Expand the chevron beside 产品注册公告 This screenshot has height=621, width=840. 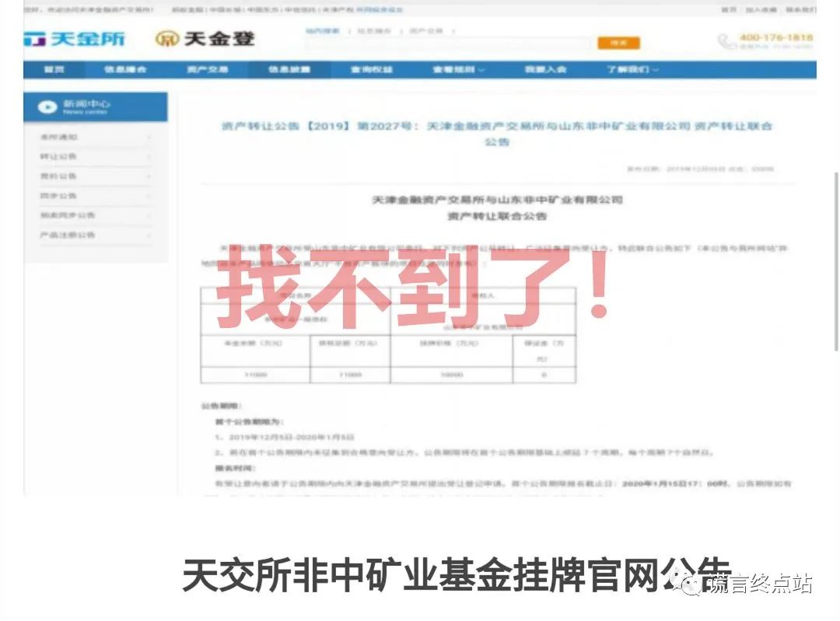coord(149,235)
